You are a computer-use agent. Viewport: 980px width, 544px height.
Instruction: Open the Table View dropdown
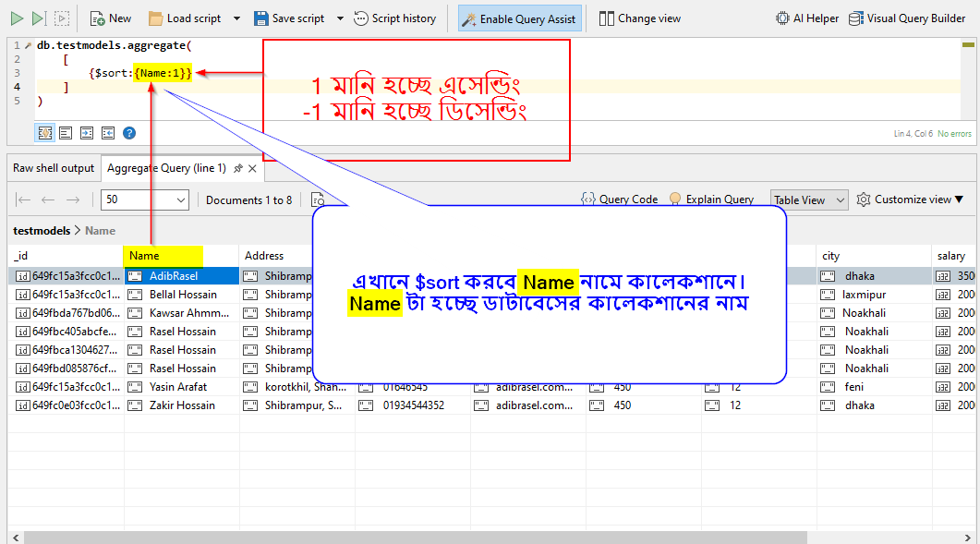809,199
